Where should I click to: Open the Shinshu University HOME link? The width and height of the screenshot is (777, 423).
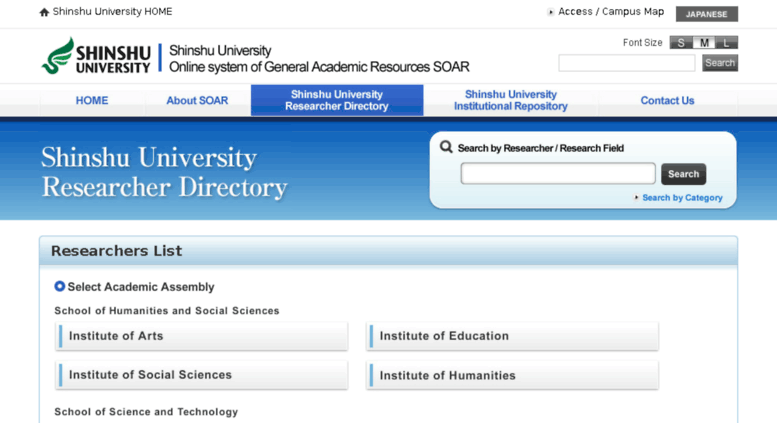[112, 11]
